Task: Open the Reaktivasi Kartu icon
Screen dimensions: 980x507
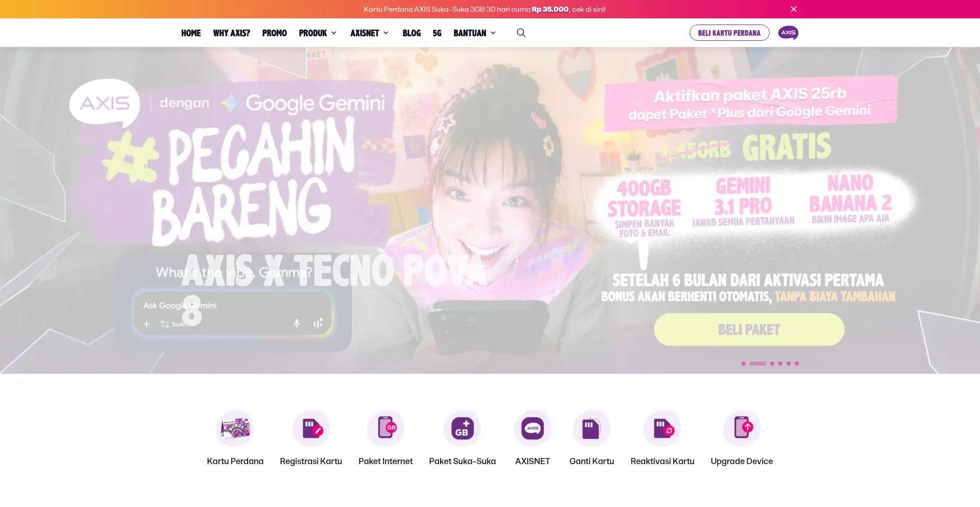Action: click(x=663, y=428)
